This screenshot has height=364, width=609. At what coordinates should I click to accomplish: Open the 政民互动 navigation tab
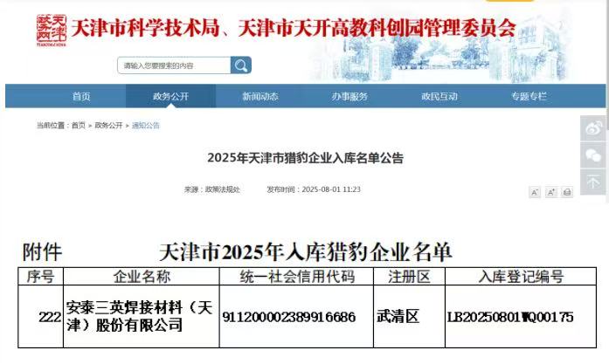pyautogui.click(x=439, y=96)
